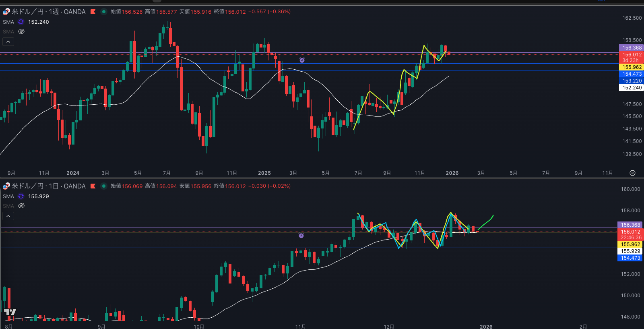This screenshot has height=329, width=644.
Task: Click purple 156.368 price label on daily axis
Action: (x=630, y=225)
